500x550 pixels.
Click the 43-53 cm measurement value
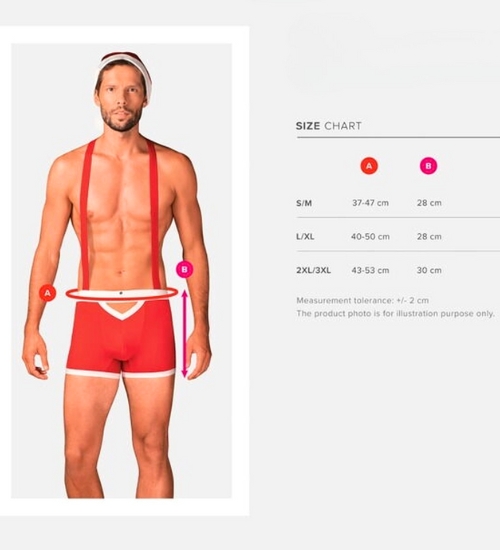click(371, 270)
